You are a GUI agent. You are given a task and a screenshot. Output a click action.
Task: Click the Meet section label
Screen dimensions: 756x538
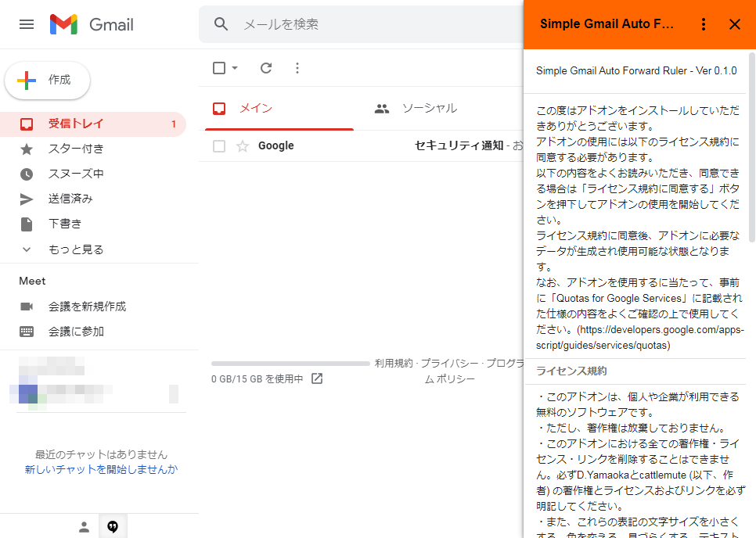point(32,282)
